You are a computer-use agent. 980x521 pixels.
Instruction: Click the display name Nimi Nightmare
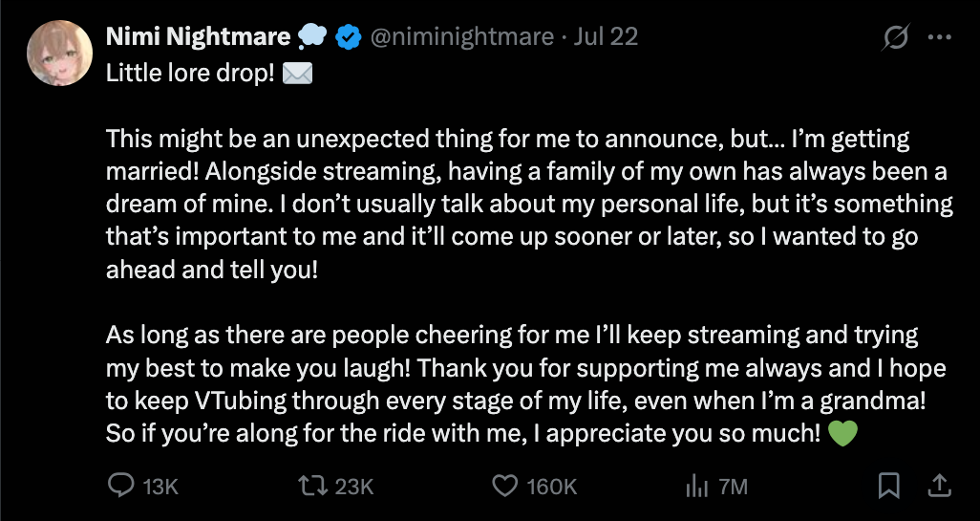tap(198, 37)
